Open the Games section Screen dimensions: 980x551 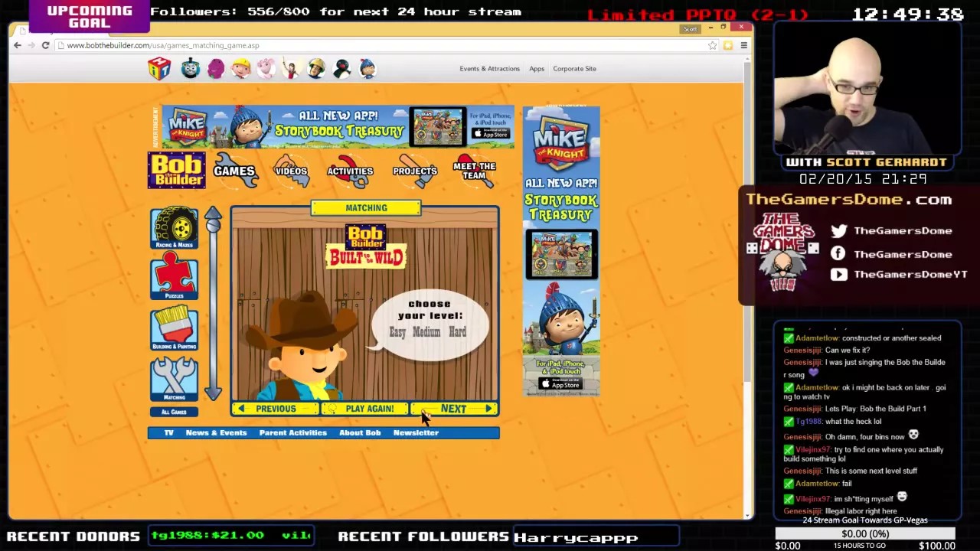tap(234, 171)
